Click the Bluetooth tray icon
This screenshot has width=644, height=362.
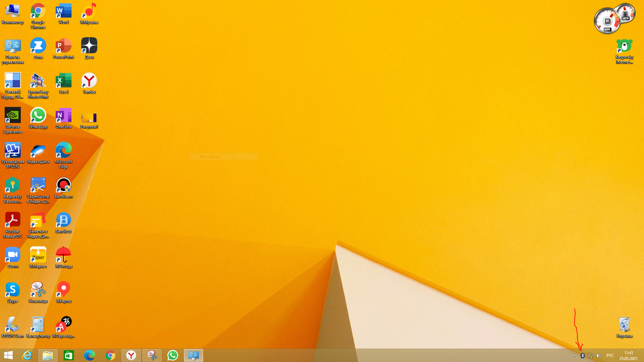[582, 356]
